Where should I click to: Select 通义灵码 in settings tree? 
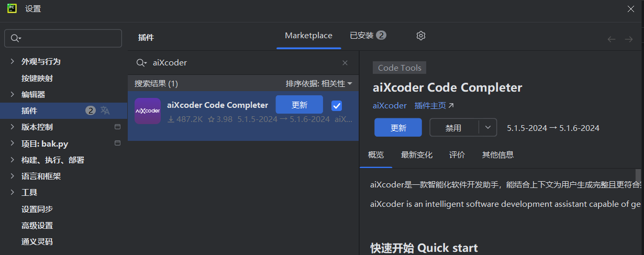(37, 242)
